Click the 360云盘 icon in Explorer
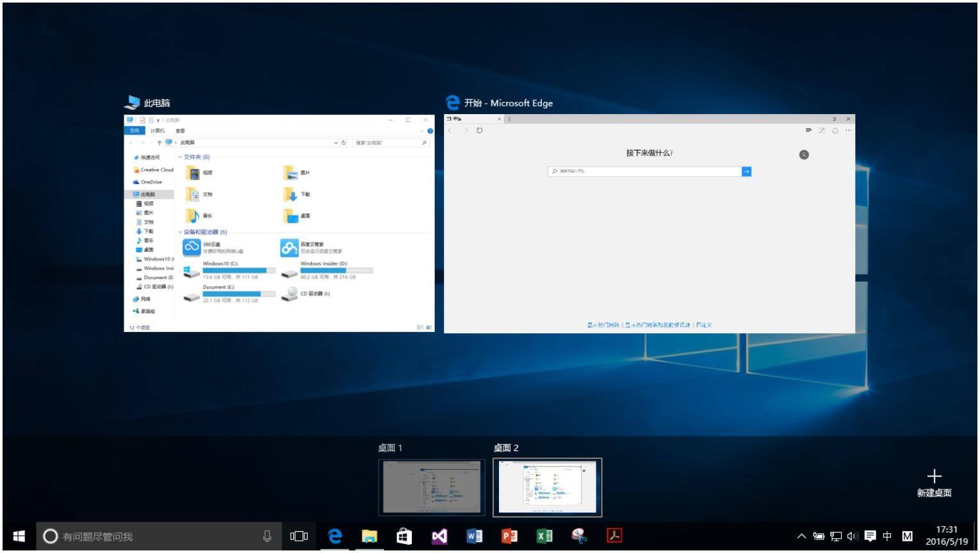 click(192, 247)
